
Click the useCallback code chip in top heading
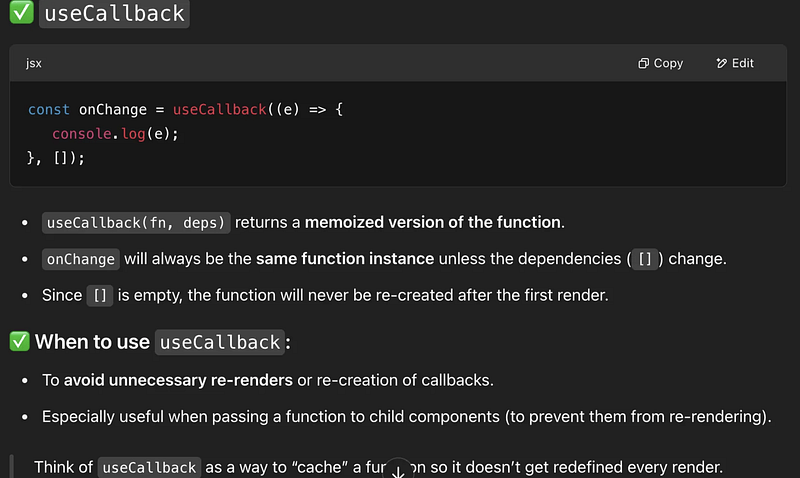[114, 14]
